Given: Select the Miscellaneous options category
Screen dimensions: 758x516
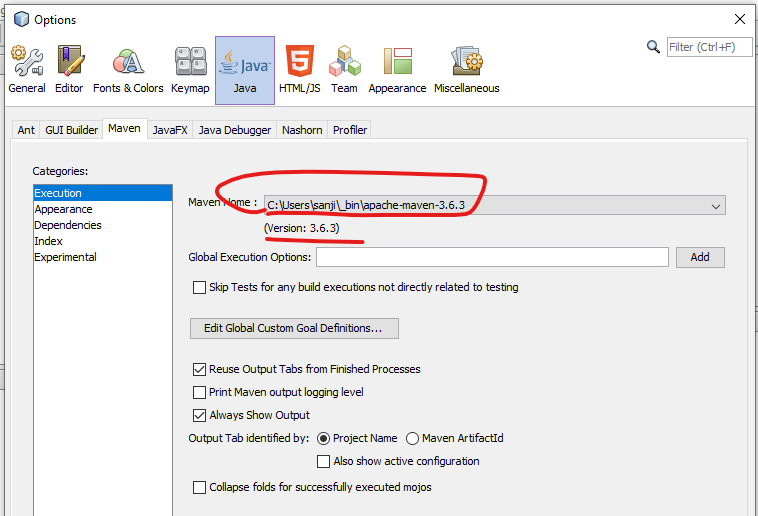Looking at the screenshot, I should pyautogui.click(x=466, y=69).
